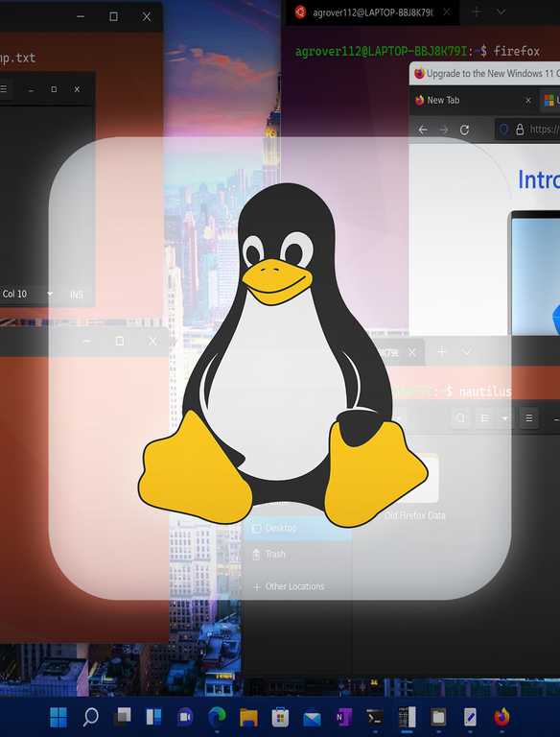Viewport: 560px width, 737px height.
Task: Select Desktop in Files sidebar
Action: pos(297,528)
